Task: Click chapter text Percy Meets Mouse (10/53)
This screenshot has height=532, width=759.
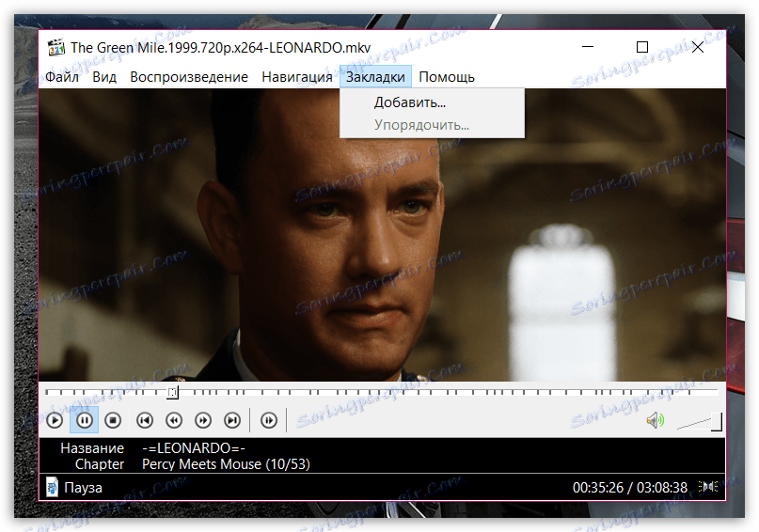Action: point(226,464)
